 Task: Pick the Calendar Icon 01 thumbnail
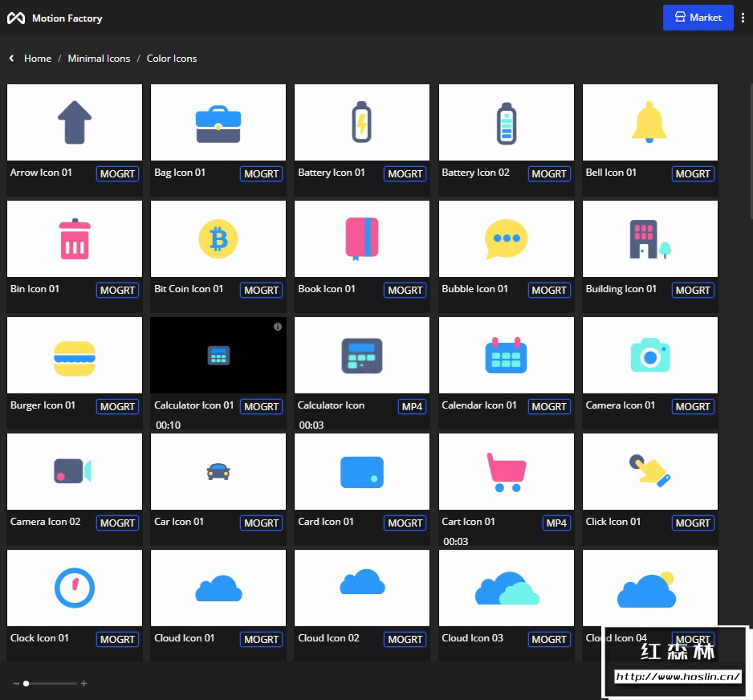tap(507, 356)
